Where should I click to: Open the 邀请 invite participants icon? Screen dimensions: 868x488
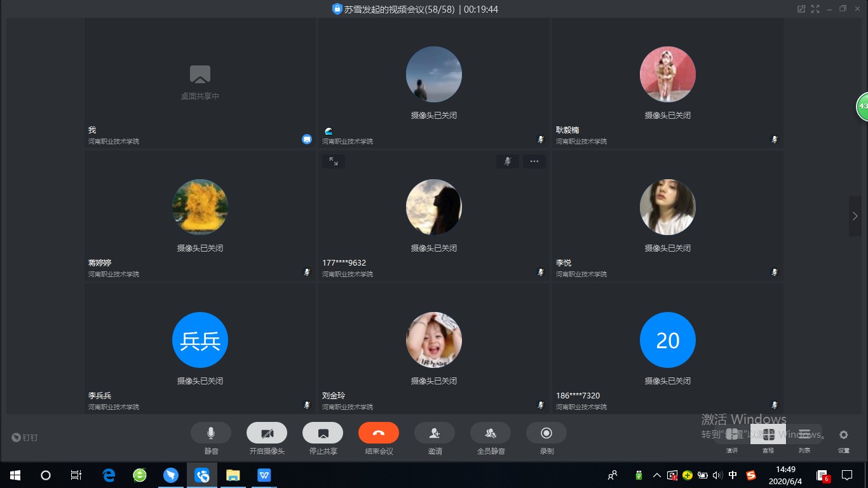click(434, 433)
